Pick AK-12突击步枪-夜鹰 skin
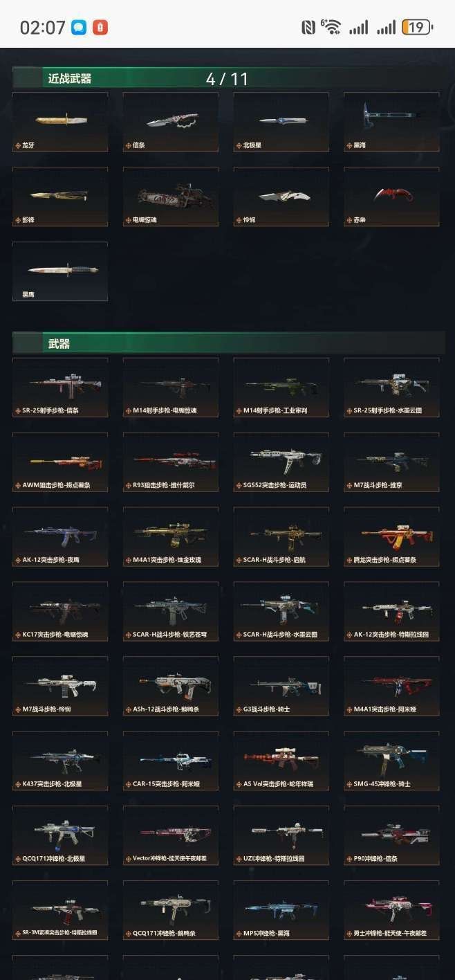The height and width of the screenshot is (980, 455). (x=60, y=537)
